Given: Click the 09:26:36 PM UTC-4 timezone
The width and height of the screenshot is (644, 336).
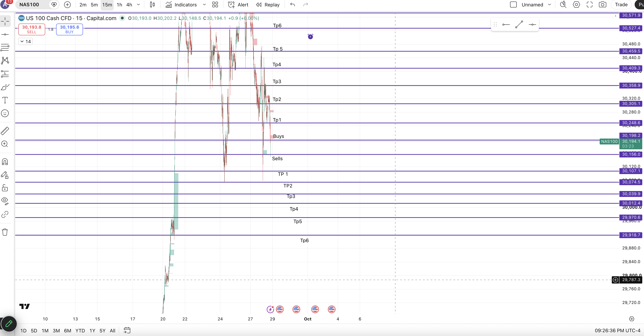Looking at the screenshot, I should coord(617,330).
